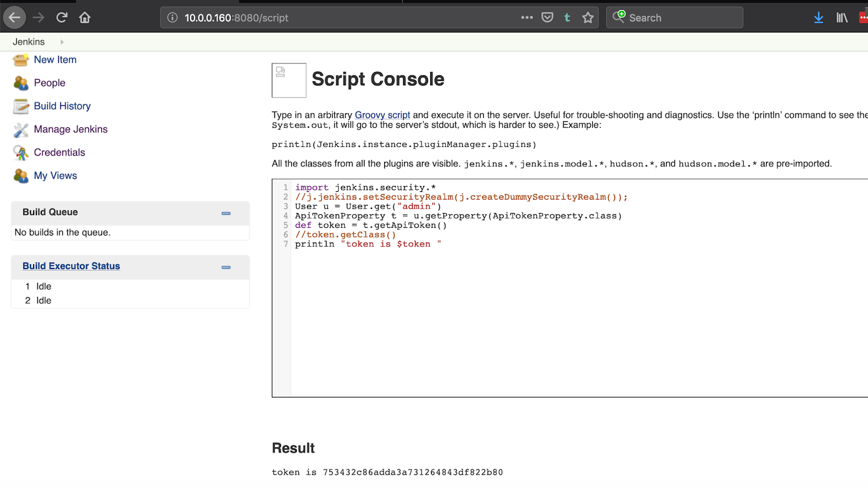Show site information for 10.0.0.160
Viewport: 868px width, 487px height.
(x=173, y=17)
